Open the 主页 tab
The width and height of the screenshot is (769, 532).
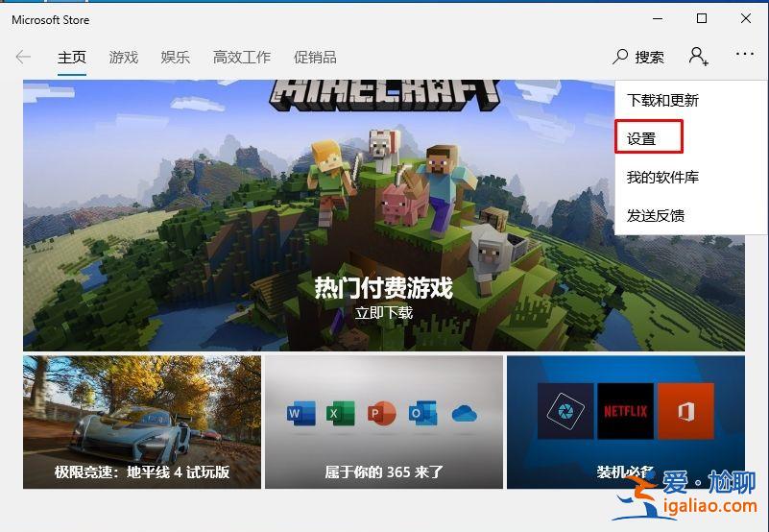pos(72,58)
